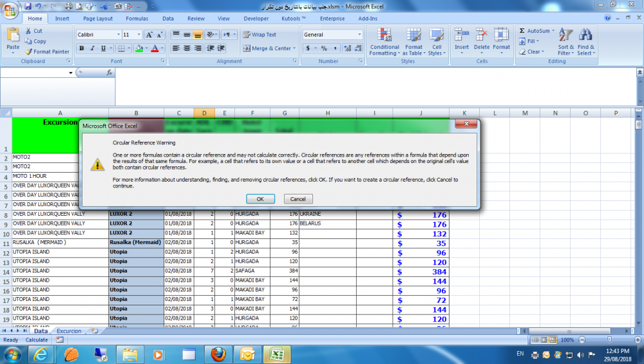Activate the Format Painter

47,52
